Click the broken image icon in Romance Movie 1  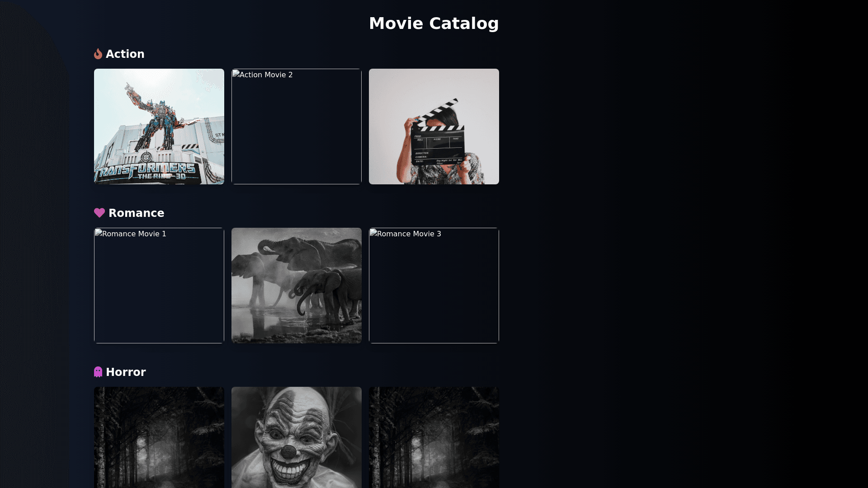98,233
